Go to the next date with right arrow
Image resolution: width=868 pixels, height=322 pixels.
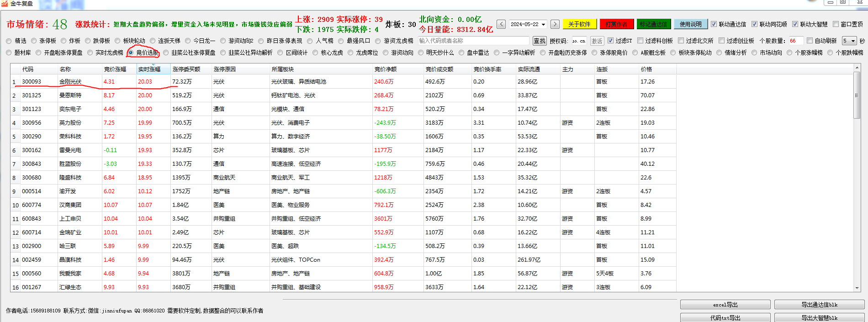click(555, 24)
